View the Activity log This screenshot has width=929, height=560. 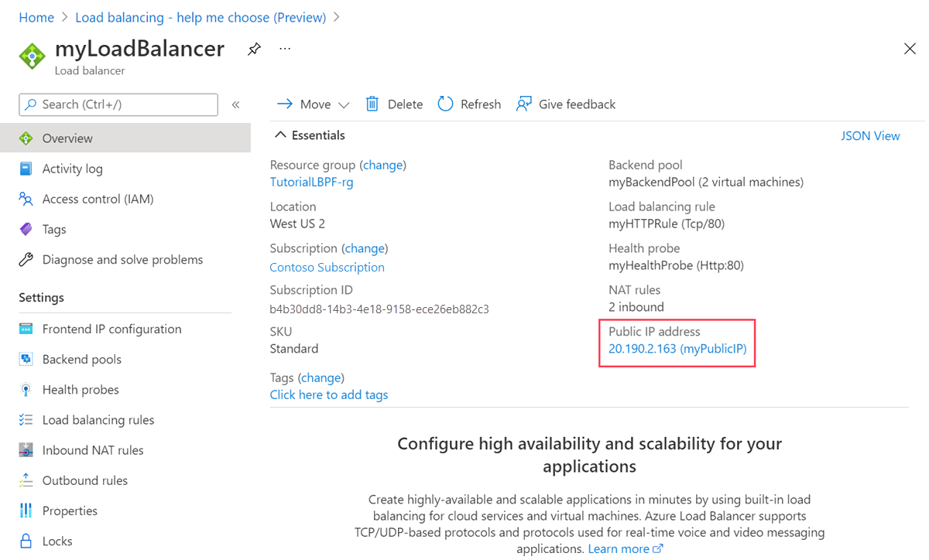pyautogui.click(x=71, y=169)
